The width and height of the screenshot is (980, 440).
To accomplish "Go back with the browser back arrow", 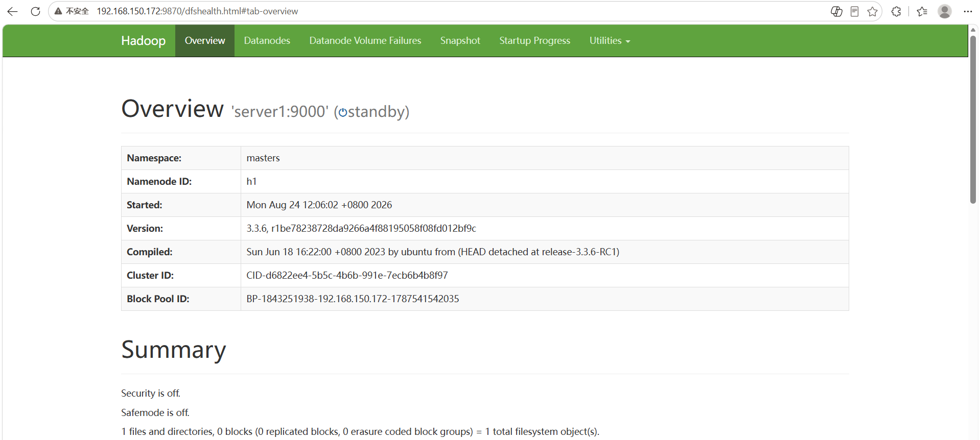I will point(13,11).
